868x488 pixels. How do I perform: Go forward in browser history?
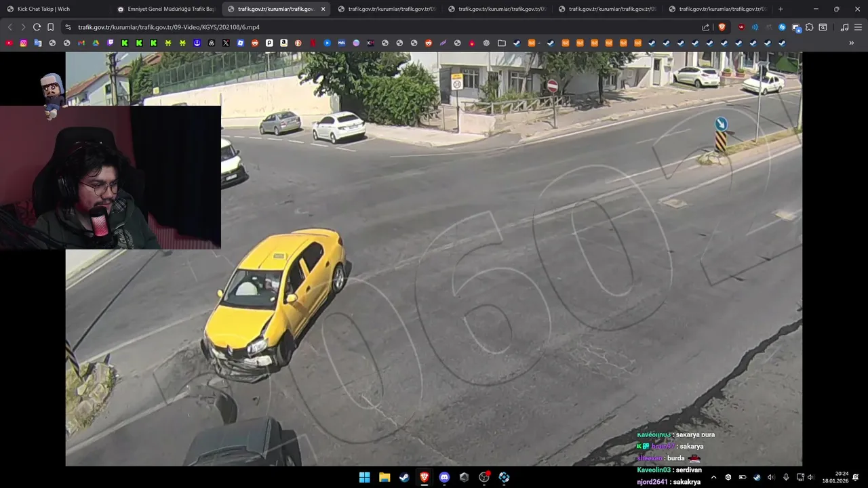click(23, 27)
